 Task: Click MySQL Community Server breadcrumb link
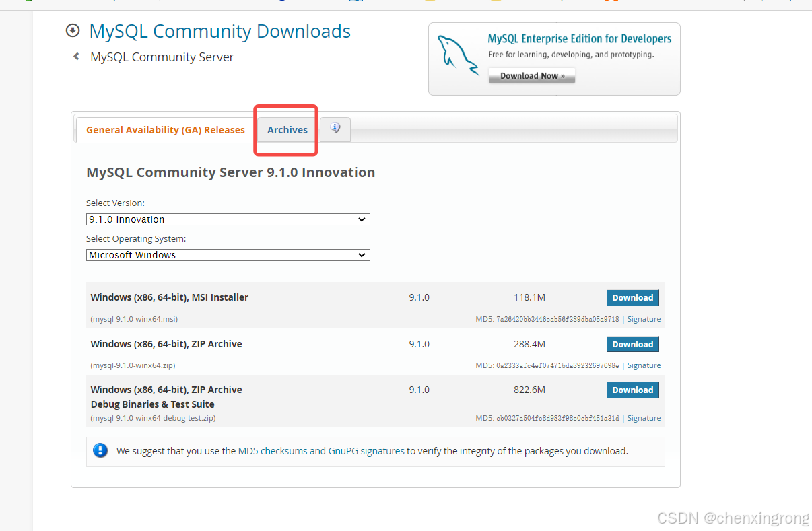point(162,57)
